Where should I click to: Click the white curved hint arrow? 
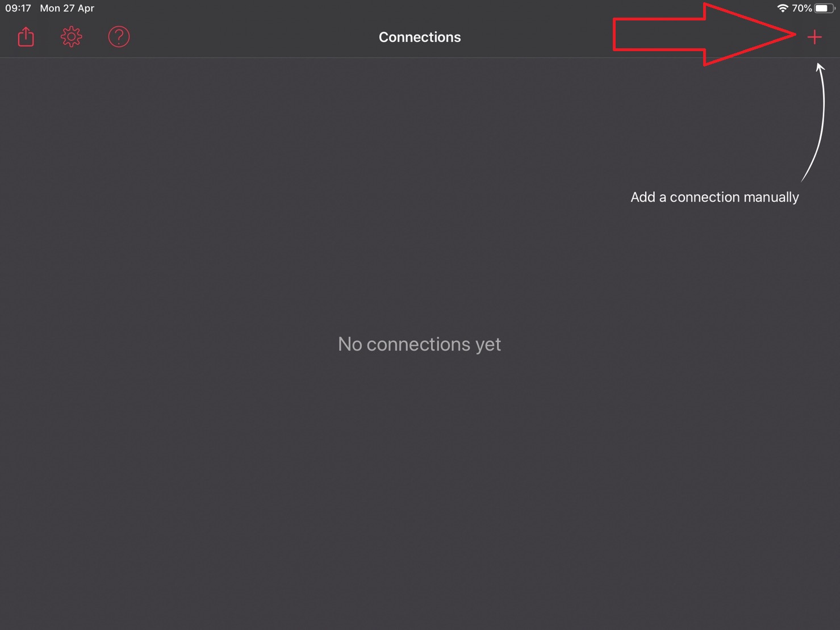pos(815,122)
